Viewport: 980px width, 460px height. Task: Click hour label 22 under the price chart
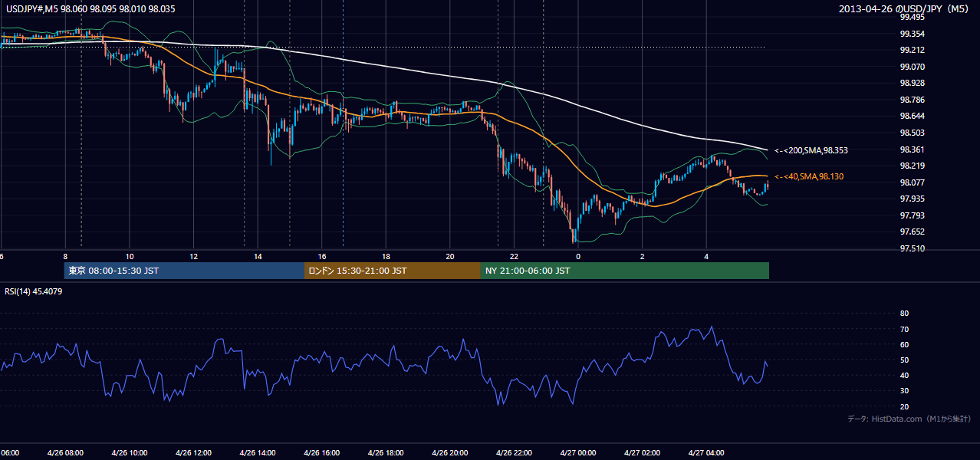point(514,256)
